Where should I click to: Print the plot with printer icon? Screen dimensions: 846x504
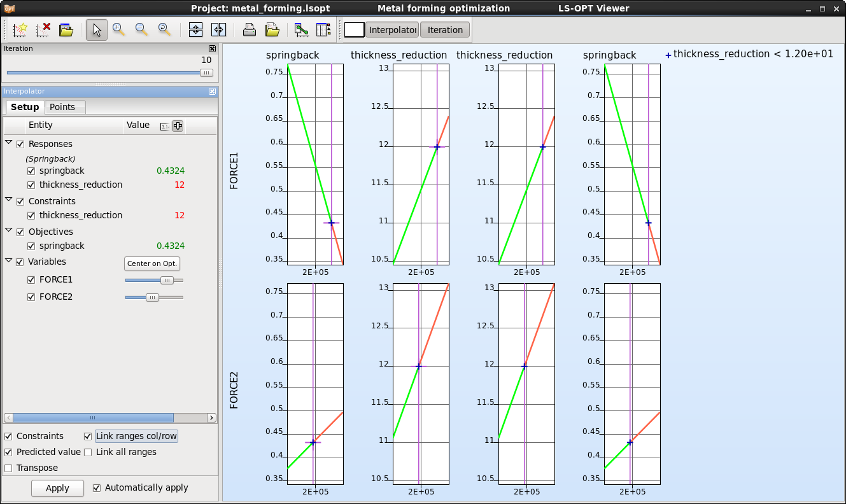click(250, 29)
